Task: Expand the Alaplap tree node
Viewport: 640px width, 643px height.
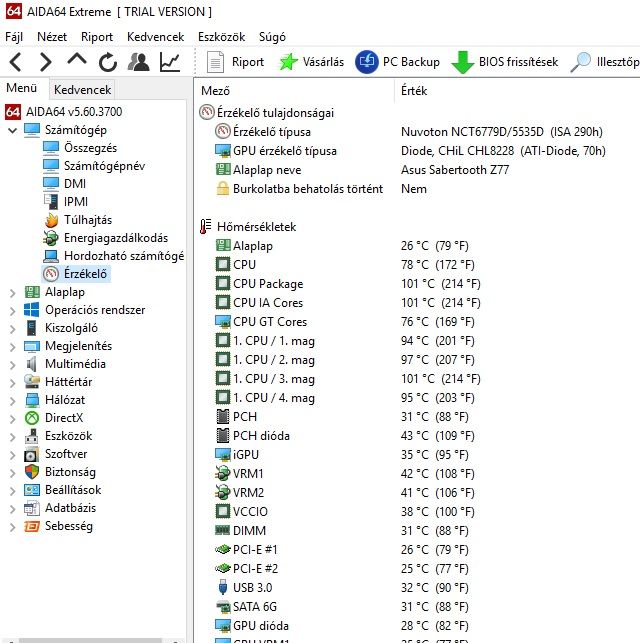Action: coord(12,293)
